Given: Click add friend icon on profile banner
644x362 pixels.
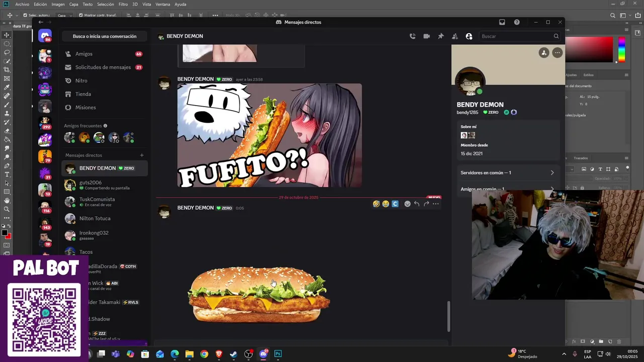Looking at the screenshot, I should 544,52.
